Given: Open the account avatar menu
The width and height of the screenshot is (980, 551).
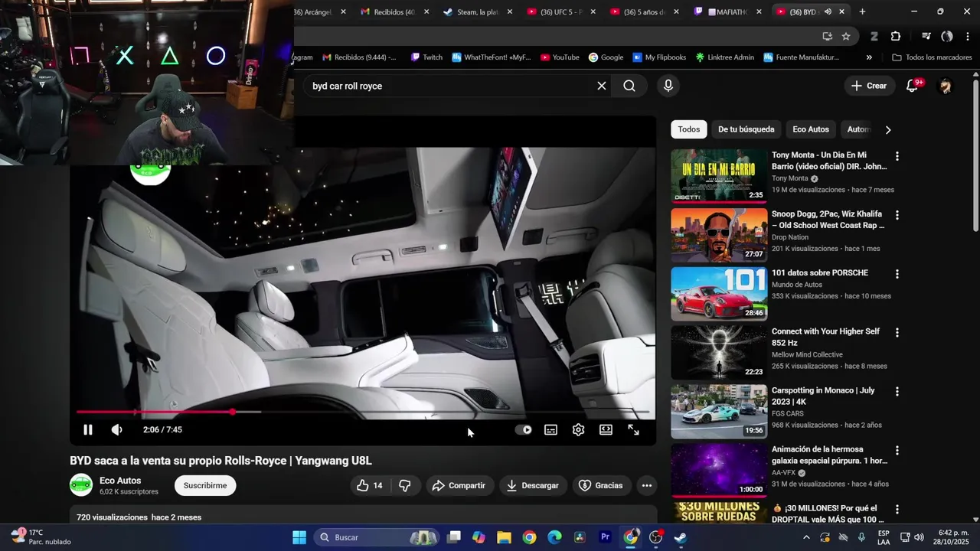Looking at the screenshot, I should click(x=946, y=86).
